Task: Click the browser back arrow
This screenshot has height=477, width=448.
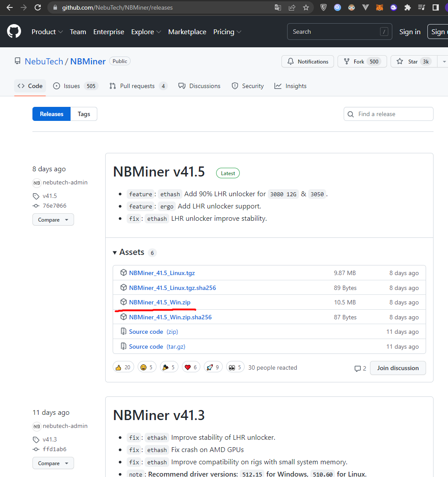Action: tap(10, 7)
